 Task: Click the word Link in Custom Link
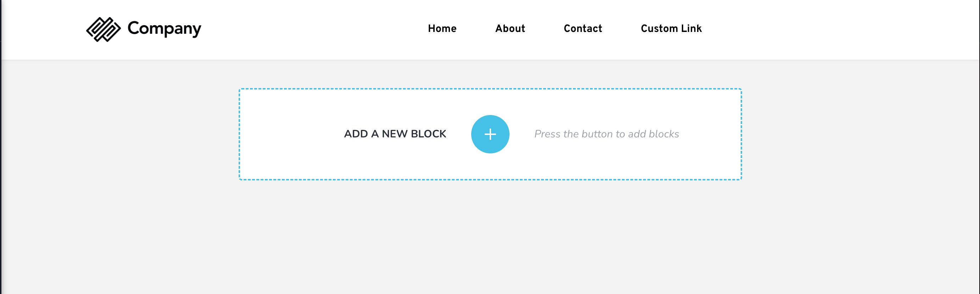(691, 28)
